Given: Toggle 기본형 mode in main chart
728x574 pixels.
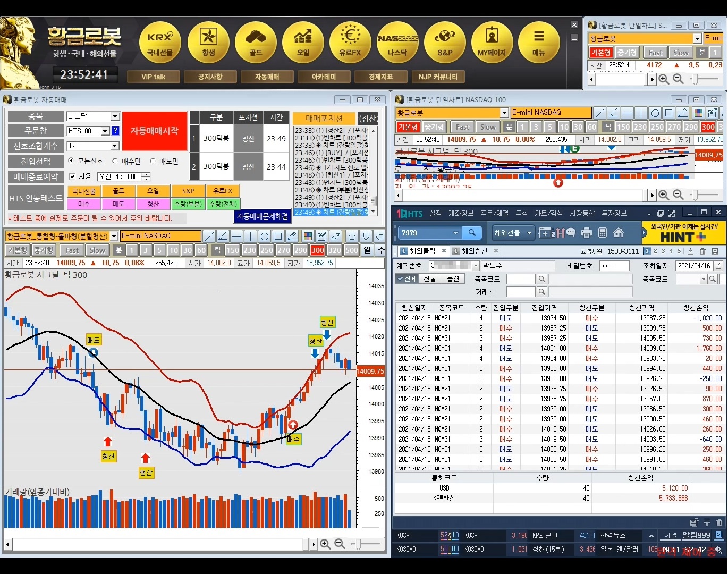Looking at the screenshot, I should tap(17, 250).
